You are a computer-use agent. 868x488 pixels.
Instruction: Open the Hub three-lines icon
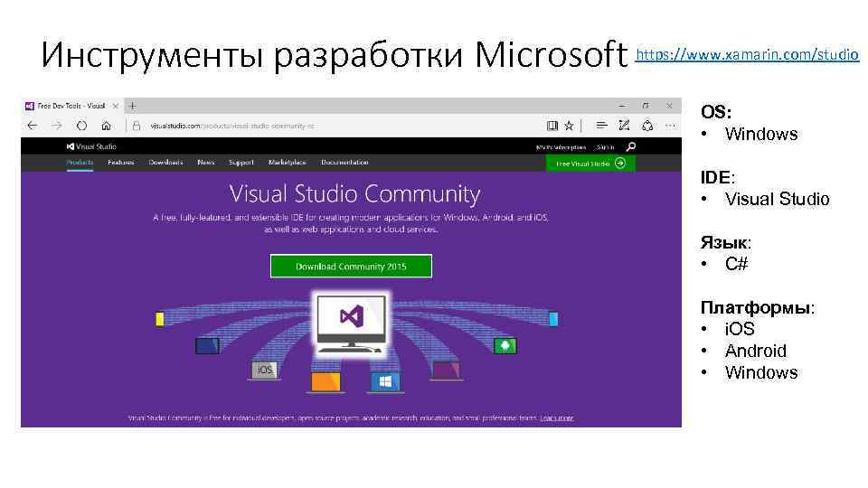pos(601,126)
